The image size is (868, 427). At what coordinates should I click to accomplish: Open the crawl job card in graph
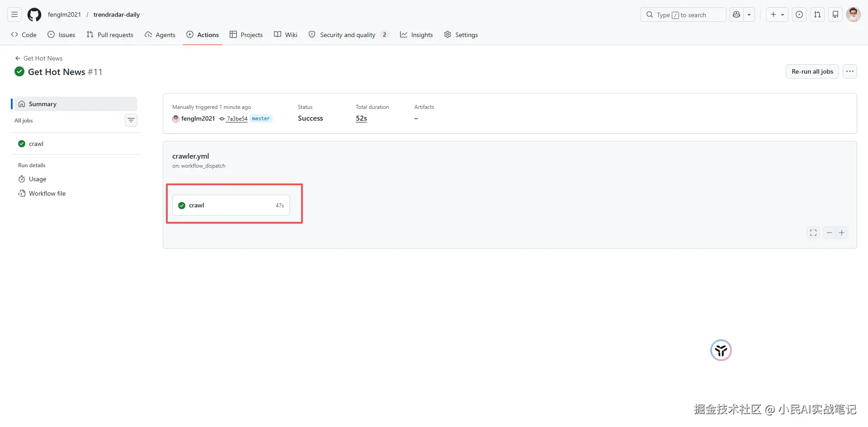(x=231, y=206)
